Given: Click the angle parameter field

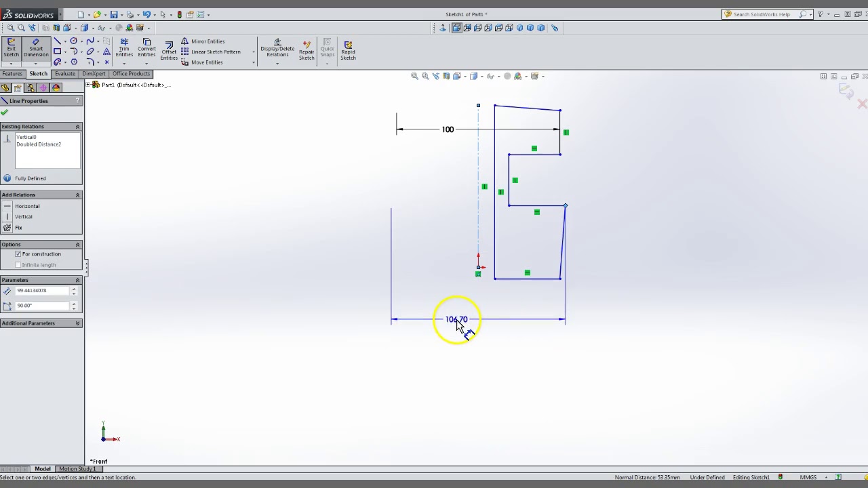Looking at the screenshot, I should [41, 306].
